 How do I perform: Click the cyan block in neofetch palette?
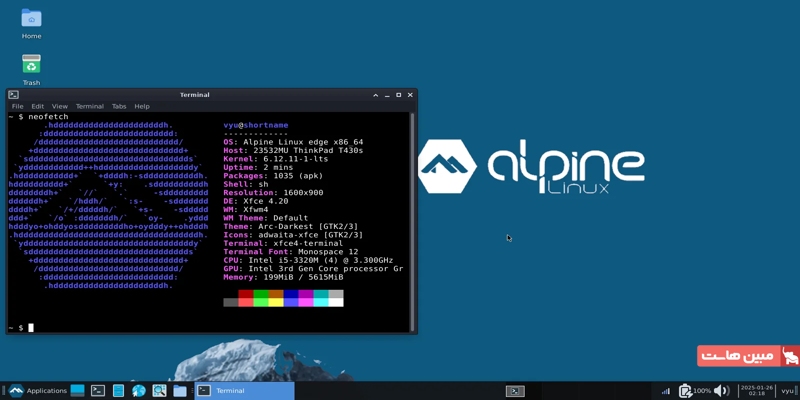pos(321,294)
